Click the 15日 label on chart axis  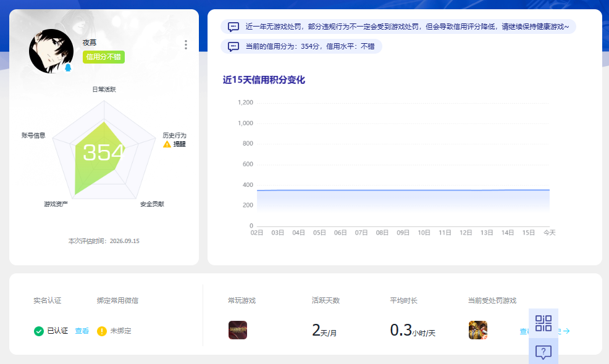528,233
